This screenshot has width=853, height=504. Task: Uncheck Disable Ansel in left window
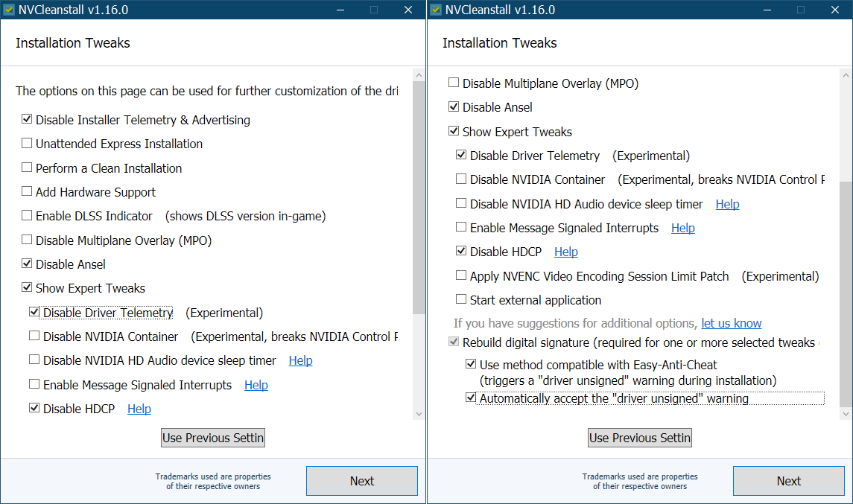(x=27, y=264)
